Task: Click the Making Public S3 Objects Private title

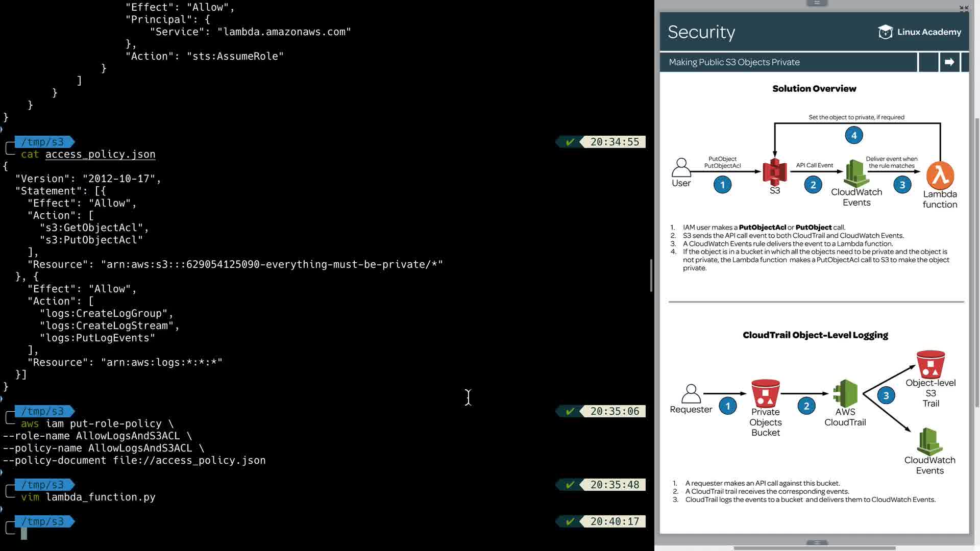Action: point(734,62)
